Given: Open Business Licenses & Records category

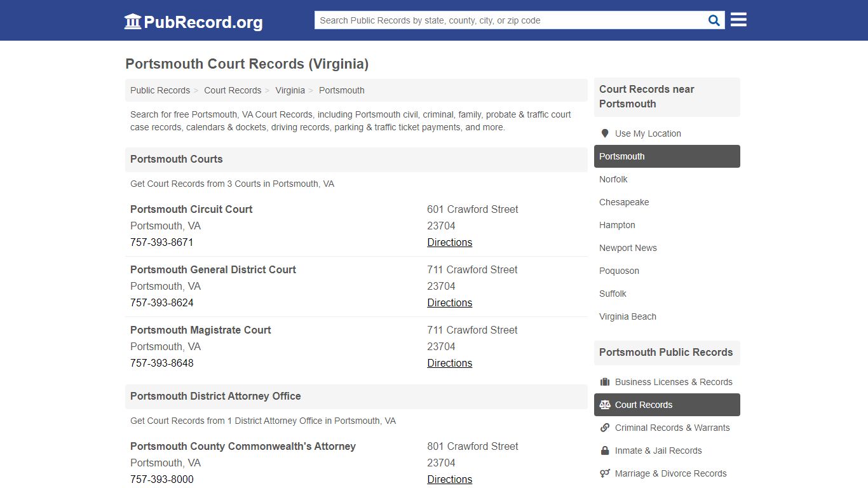Looking at the screenshot, I should pyautogui.click(x=667, y=382).
